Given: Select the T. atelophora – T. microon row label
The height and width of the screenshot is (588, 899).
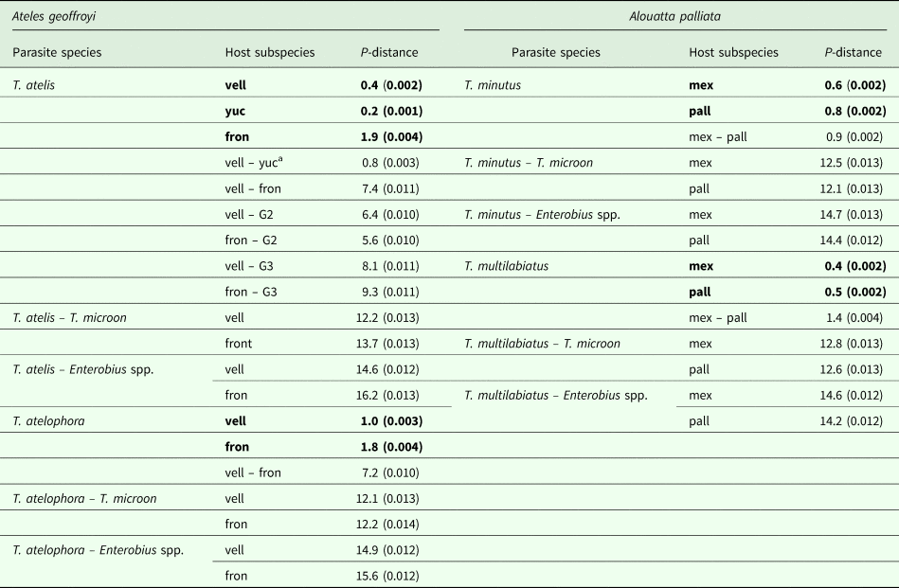Looking at the screenshot, I should pos(85,498).
